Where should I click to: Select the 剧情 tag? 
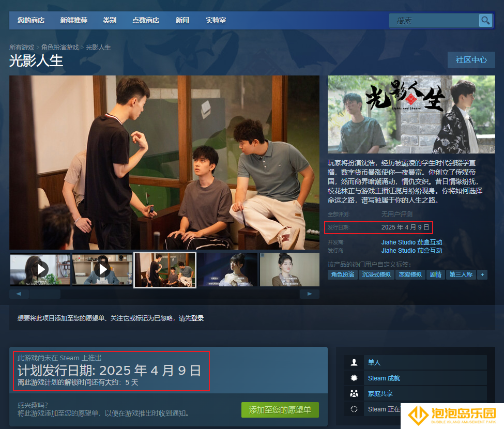(x=436, y=275)
